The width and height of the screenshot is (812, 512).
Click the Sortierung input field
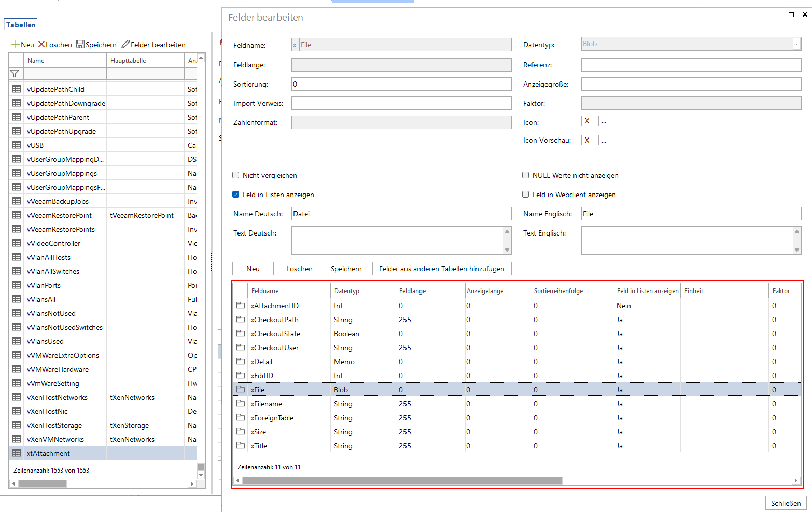[401, 84]
